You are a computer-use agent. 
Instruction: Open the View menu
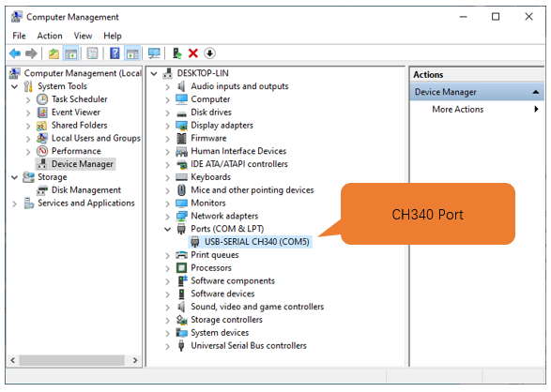pos(83,36)
